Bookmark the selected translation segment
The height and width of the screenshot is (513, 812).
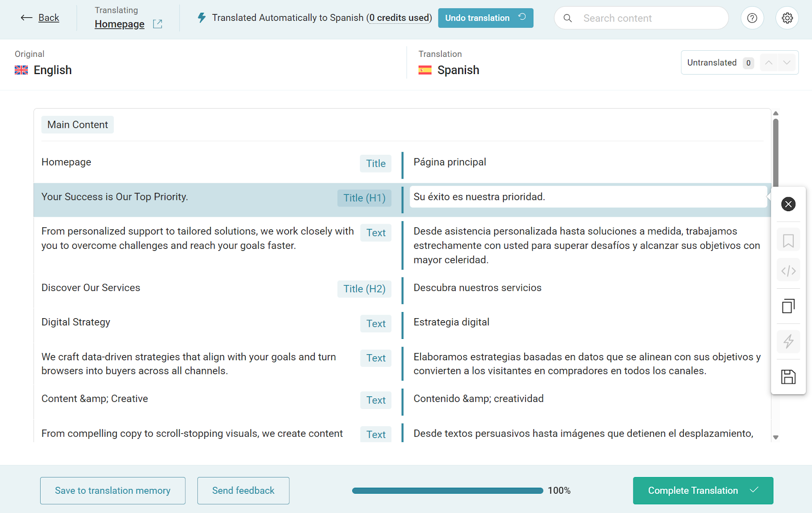pos(788,241)
